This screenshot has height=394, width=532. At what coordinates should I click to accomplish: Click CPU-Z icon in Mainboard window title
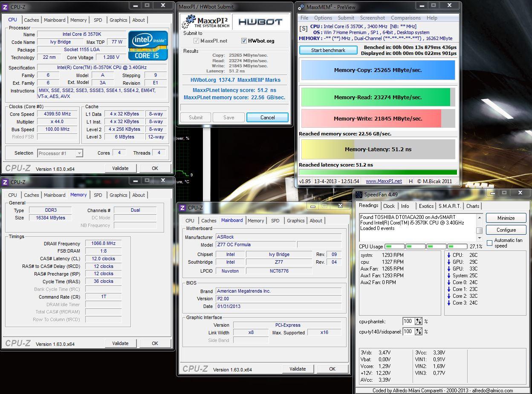(x=182, y=208)
